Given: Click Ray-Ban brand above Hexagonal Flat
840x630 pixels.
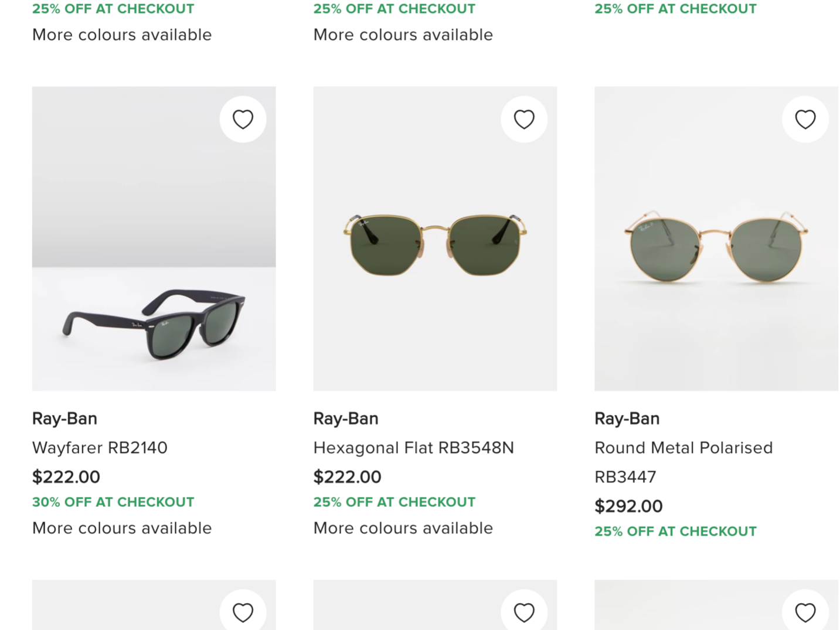Looking at the screenshot, I should tap(346, 418).
